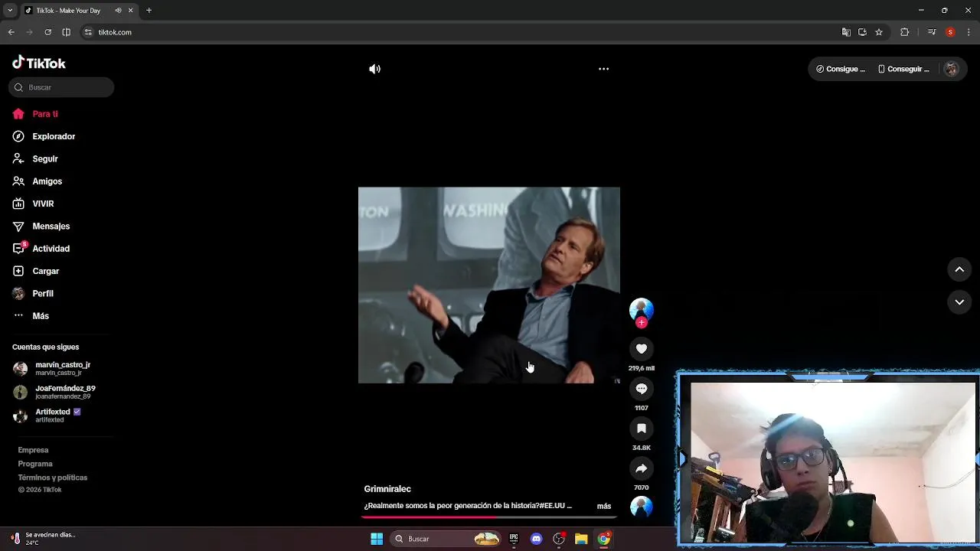
Task: Translate this page icon in address bar
Action: point(846,32)
